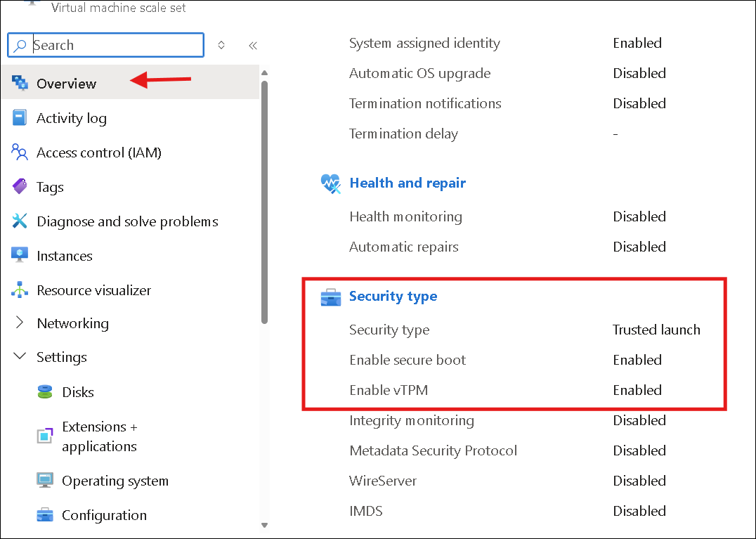Select the purple Tags icon
756x539 pixels.
click(20, 187)
